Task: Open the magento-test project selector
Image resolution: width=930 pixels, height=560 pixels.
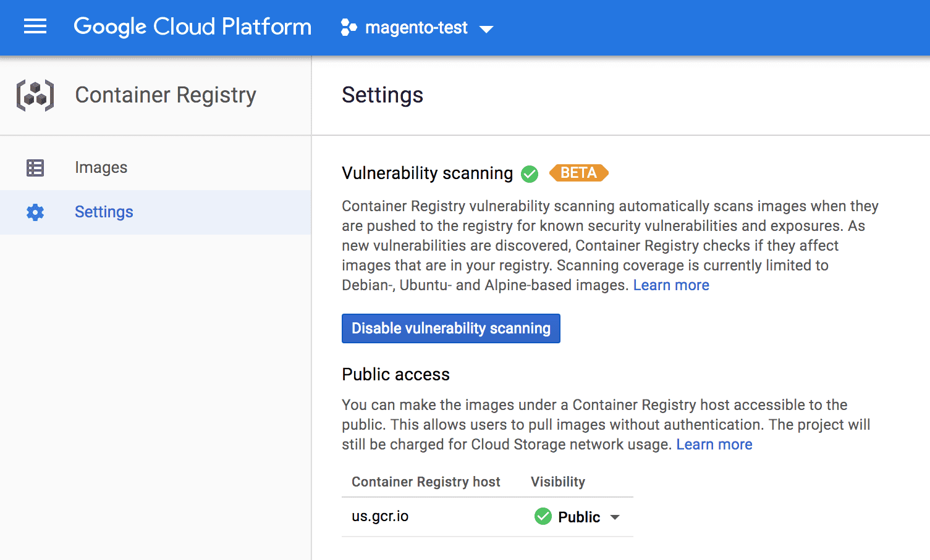Action: point(417,28)
